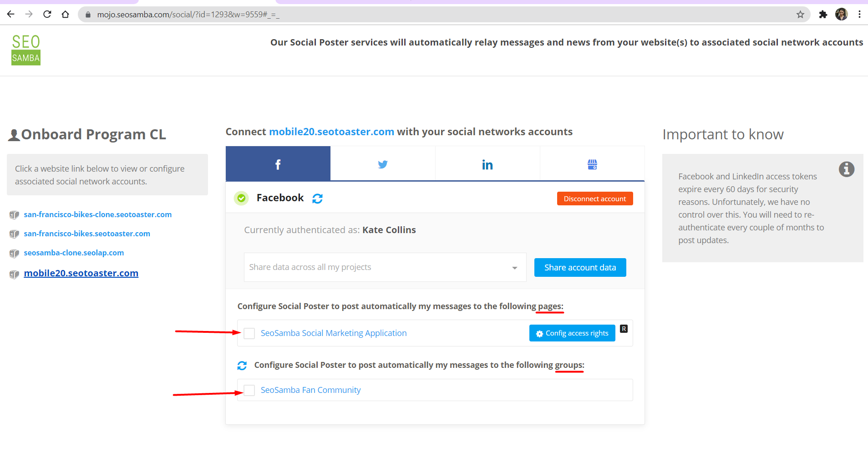Switch to the Facebook tab
The width and height of the screenshot is (868, 453).
278,164
